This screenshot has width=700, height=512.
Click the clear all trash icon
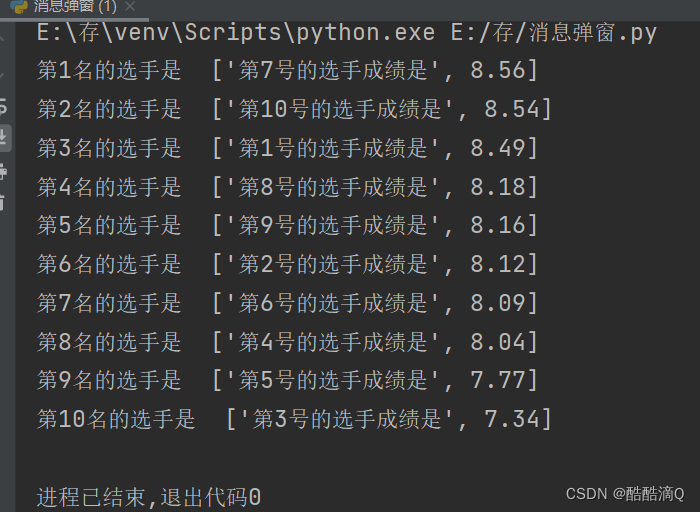click(x=2, y=202)
